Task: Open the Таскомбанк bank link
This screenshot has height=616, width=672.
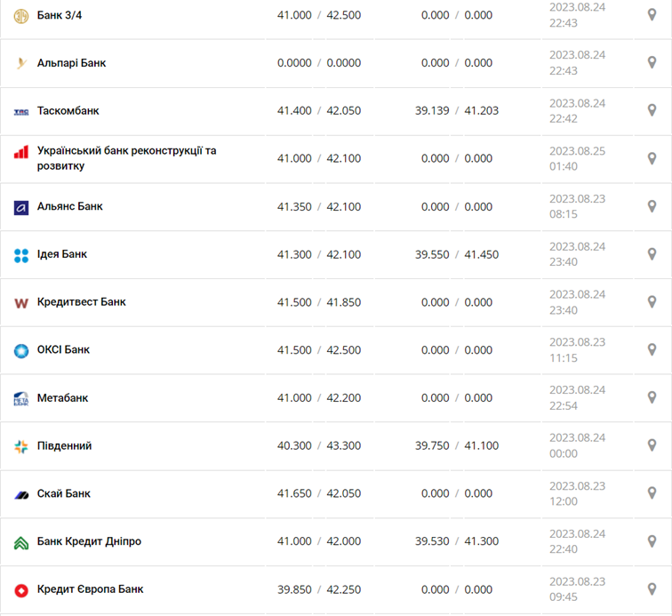Action: 68,111
